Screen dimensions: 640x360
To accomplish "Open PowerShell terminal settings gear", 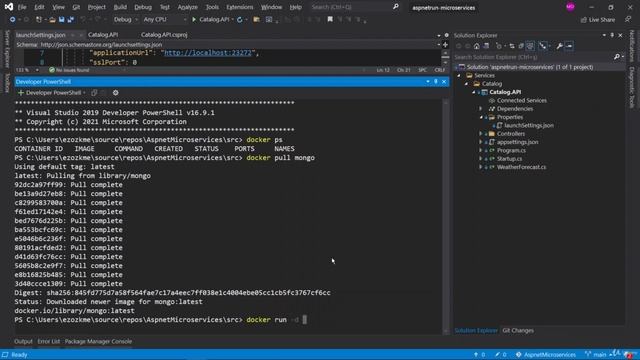I will [x=116, y=93].
